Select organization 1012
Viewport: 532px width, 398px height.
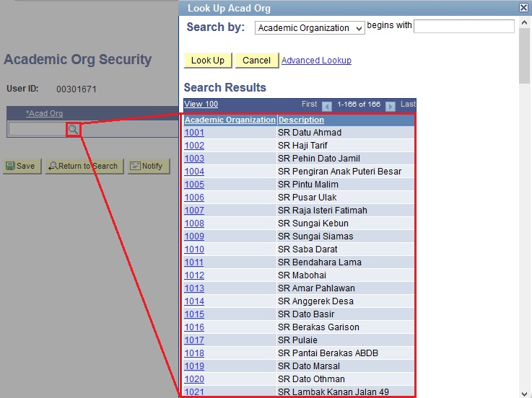pos(194,275)
